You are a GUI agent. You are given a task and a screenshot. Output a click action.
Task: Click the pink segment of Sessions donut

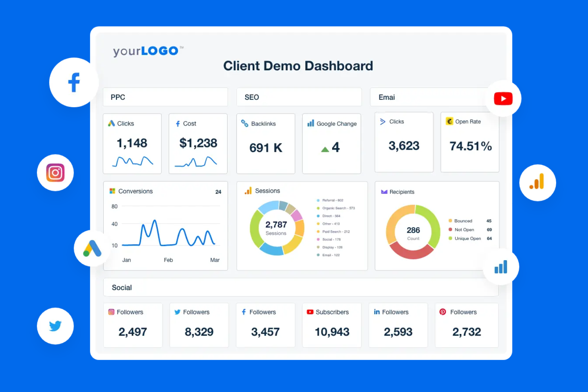[x=296, y=215]
